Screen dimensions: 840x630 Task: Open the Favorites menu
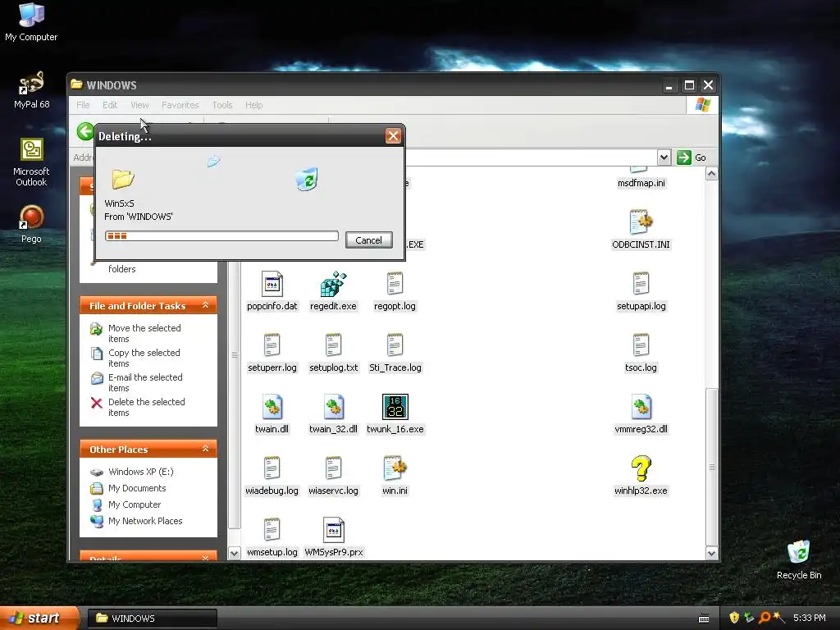click(180, 105)
